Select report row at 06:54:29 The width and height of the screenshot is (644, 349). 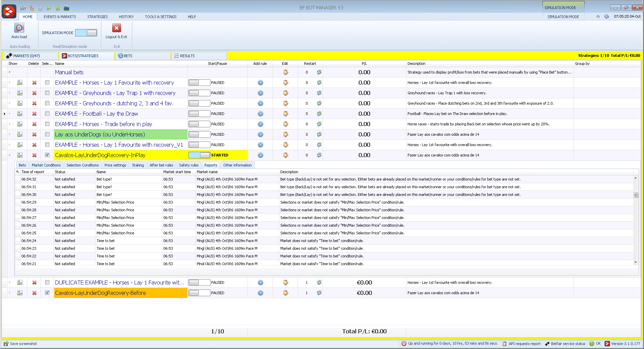(x=324, y=202)
